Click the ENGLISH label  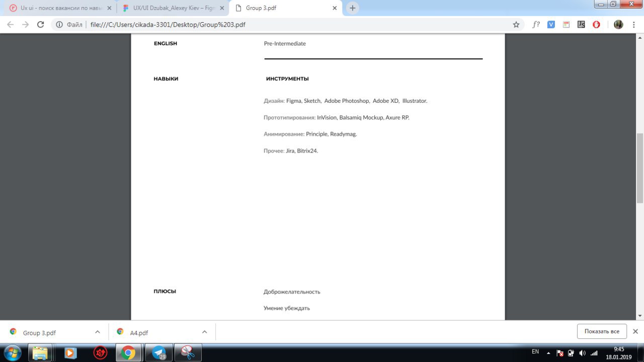click(166, 44)
